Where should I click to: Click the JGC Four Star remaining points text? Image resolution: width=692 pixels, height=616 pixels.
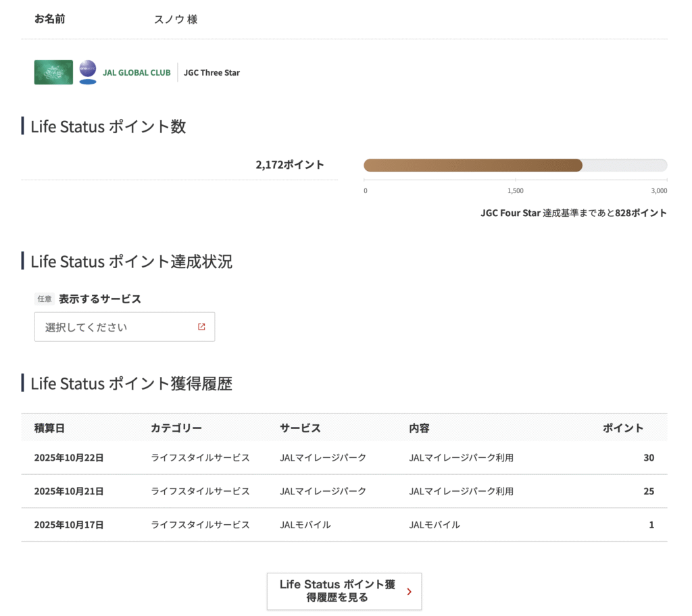click(x=573, y=213)
